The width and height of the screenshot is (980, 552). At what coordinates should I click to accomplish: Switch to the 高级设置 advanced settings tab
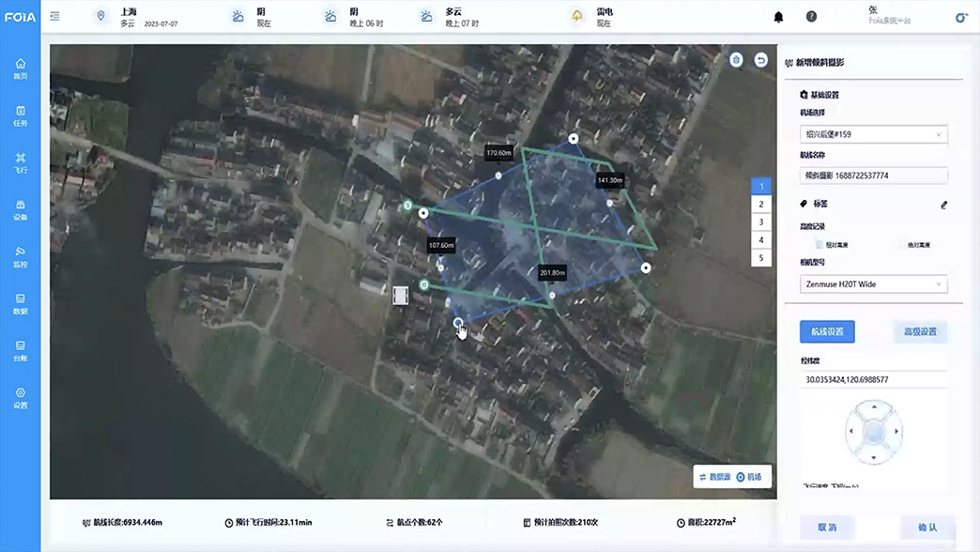tap(920, 331)
